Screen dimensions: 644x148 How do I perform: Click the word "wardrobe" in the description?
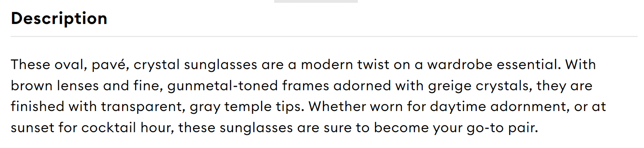(x=460, y=65)
